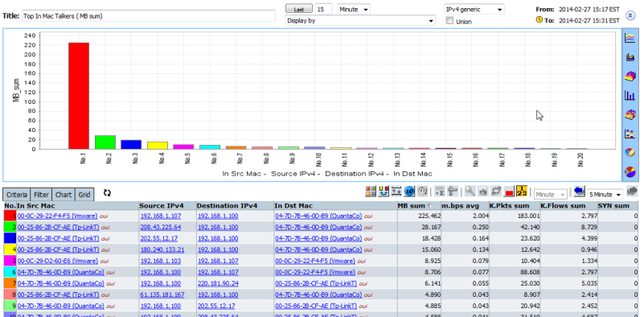The image size is (644, 317).
Task: Click the magnifying glass icon
Action: pos(470,191)
